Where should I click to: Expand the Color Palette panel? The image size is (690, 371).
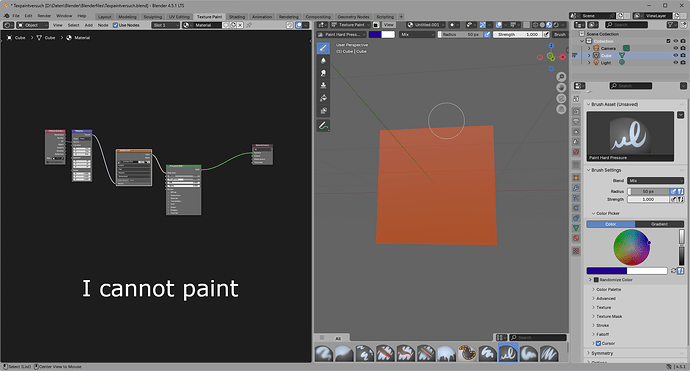(609, 290)
